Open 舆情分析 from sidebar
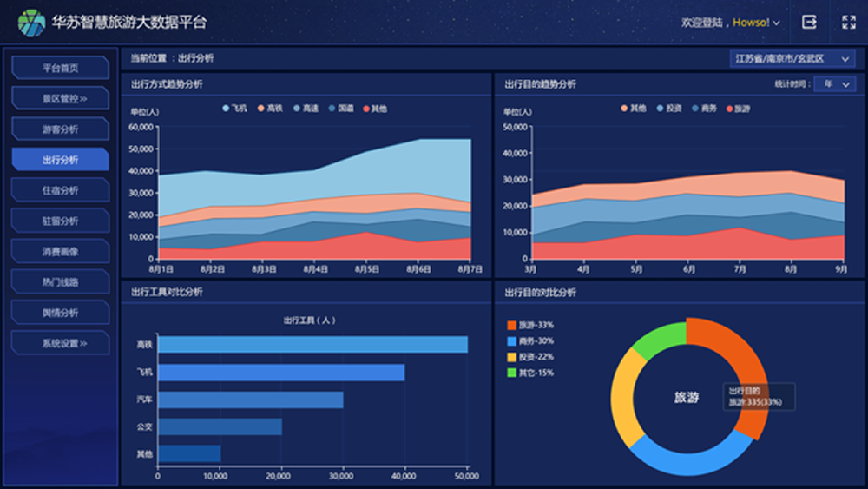This screenshot has width=868, height=489. [61, 312]
